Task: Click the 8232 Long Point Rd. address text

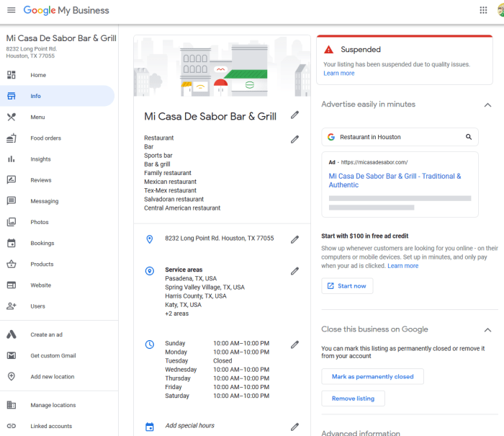Action: tap(220, 238)
